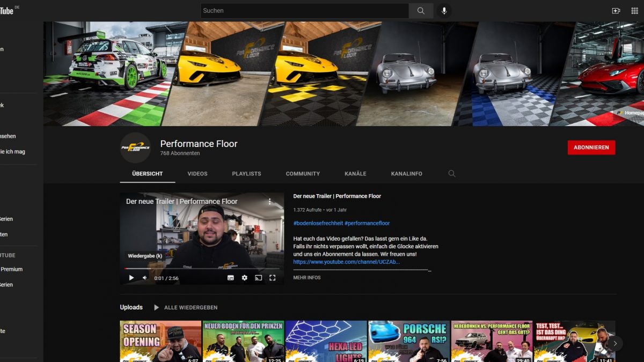Start voice search with the microphone
Screen dimensions: 644x362
pyautogui.click(x=444, y=11)
